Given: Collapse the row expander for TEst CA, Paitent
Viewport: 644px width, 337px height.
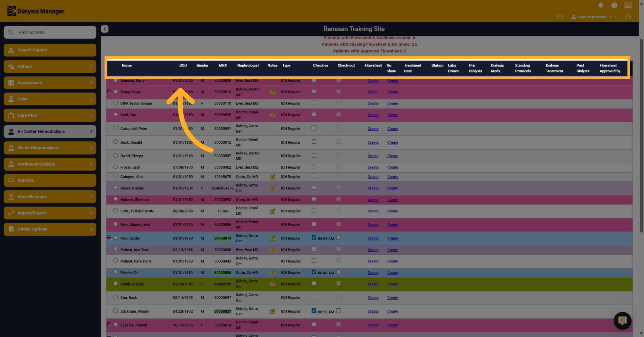Looking at the screenshot, I should (x=109, y=324).
